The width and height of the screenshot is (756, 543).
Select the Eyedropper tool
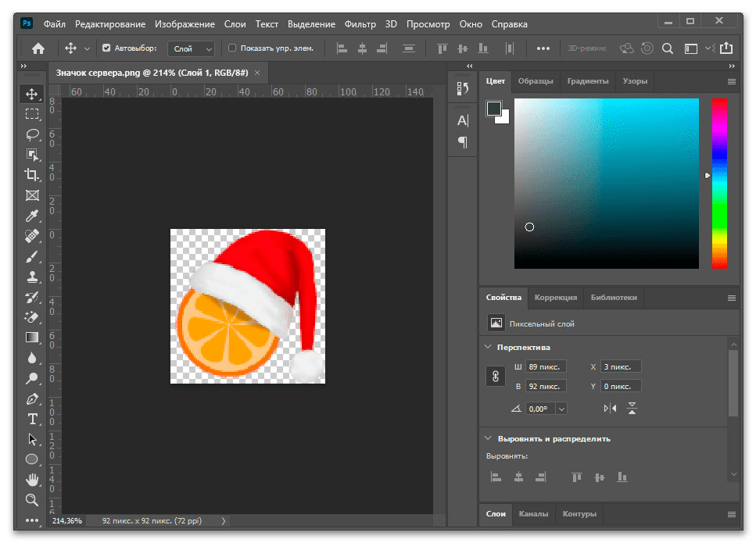(x=32, y=216)
